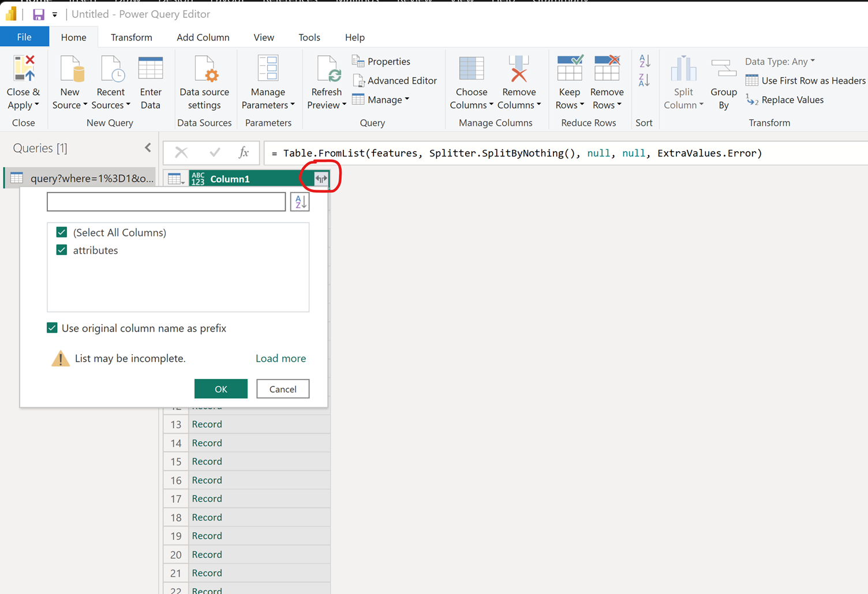Click the fx formula icon
Viewport: 868px width, 594px height.
244,152
